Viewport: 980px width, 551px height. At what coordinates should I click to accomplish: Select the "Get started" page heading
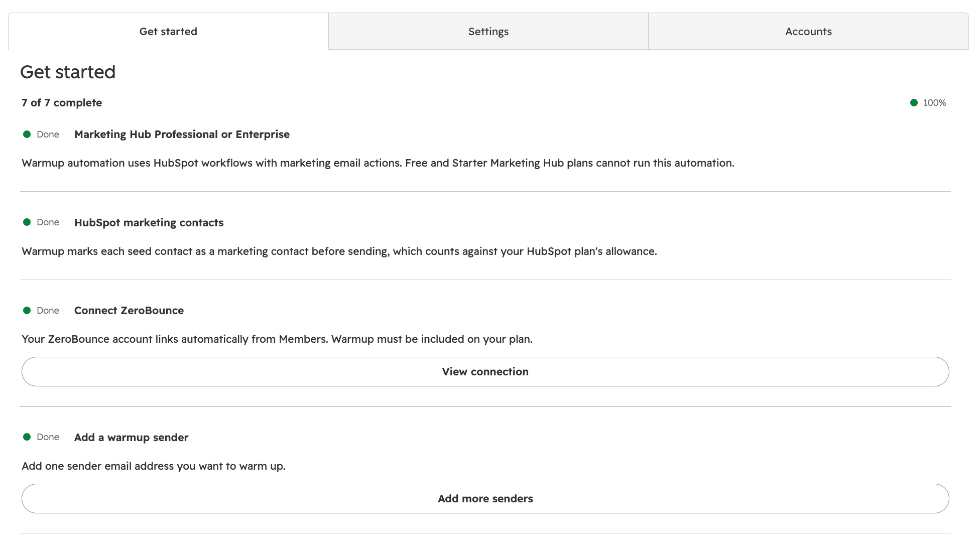click(x=68, y=72)
